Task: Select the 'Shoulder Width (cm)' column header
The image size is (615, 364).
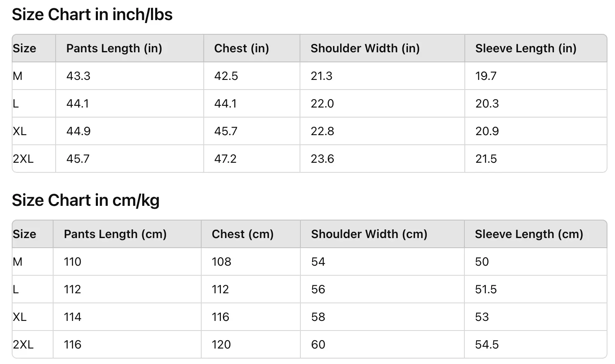Action: point(382,234)
